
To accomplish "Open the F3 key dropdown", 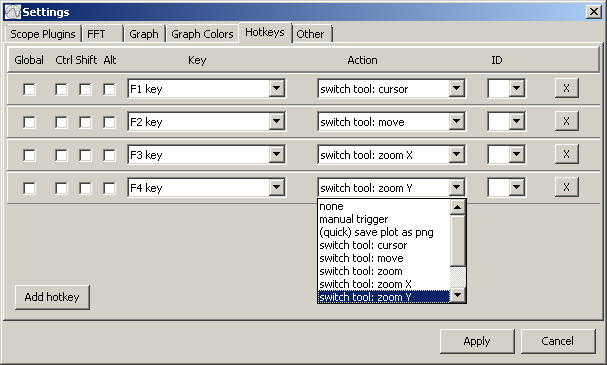I will tap(206, 154).
